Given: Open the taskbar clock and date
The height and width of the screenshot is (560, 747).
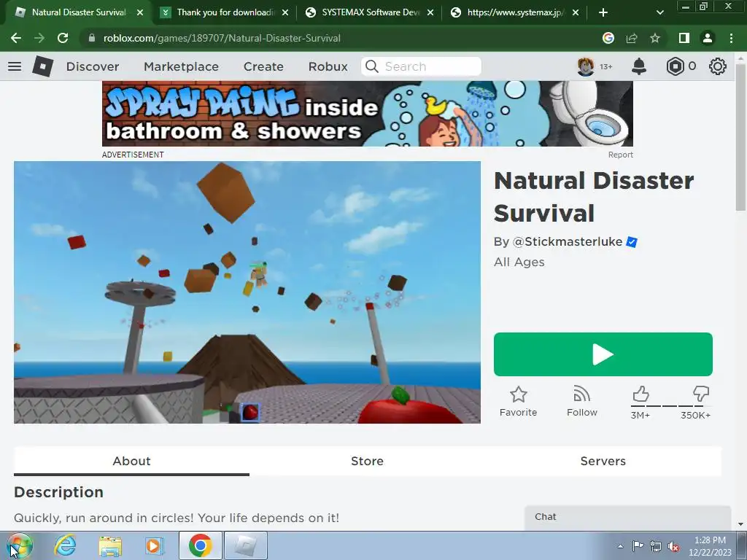Looking at the screenshot, I should click(x=710, y=546).
